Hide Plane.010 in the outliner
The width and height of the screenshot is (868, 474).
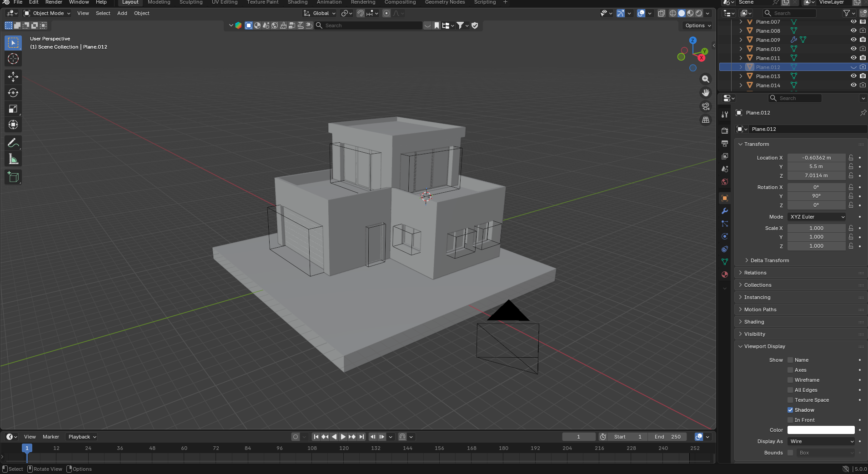pyautogui.click(x=853, y=49)
